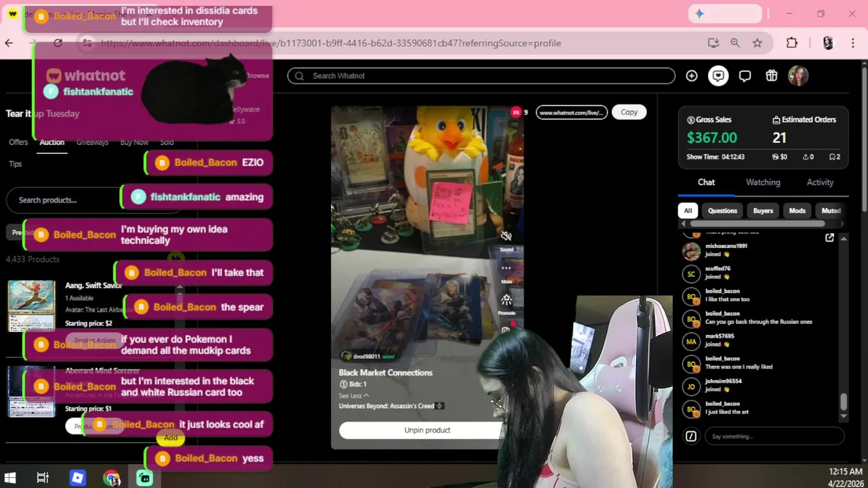This screenshot has width=868, height=488.
Task: Open the browser extensions puzzle icon
Action: click(x=792, y=43)
